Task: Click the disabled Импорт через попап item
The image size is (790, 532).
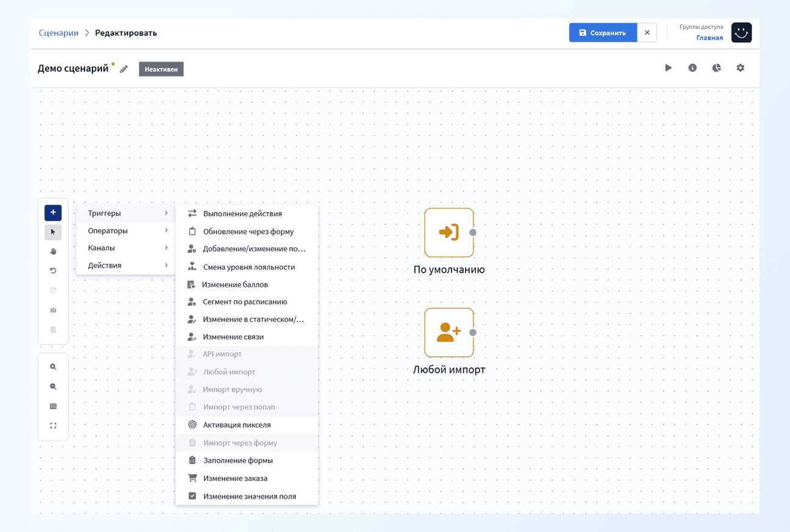Action: pos(247,407)
